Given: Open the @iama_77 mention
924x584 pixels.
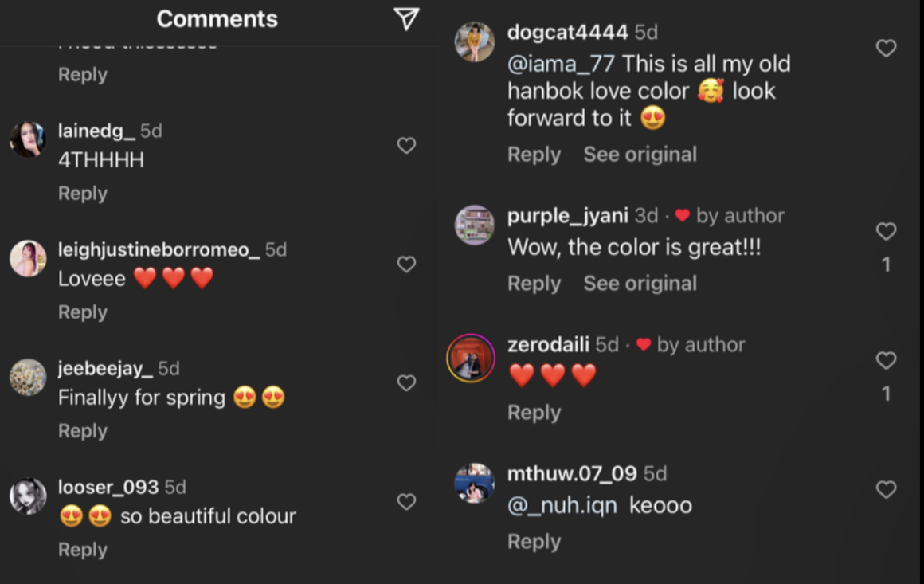Looking at the screenshot, I should tap(562, 64).
